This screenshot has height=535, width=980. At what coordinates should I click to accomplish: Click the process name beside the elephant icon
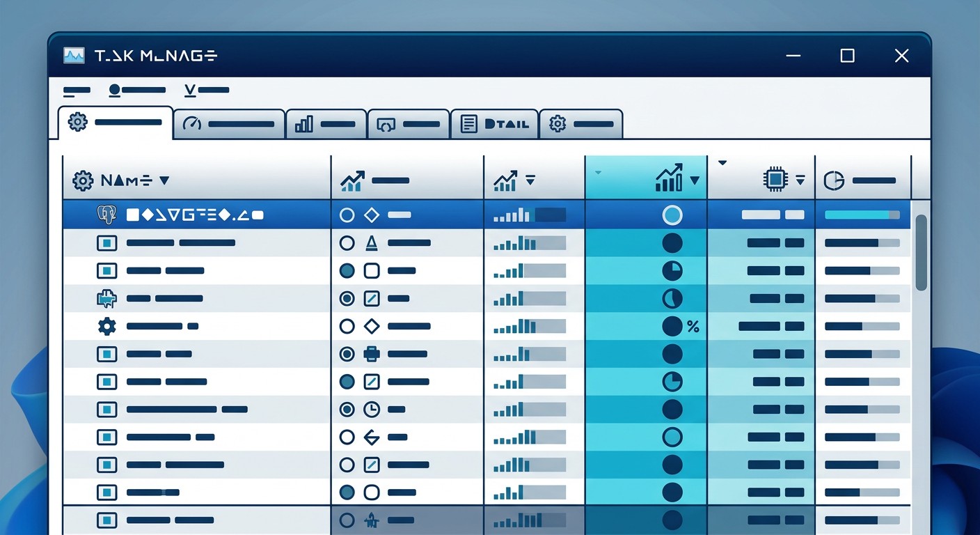point(195,215)
